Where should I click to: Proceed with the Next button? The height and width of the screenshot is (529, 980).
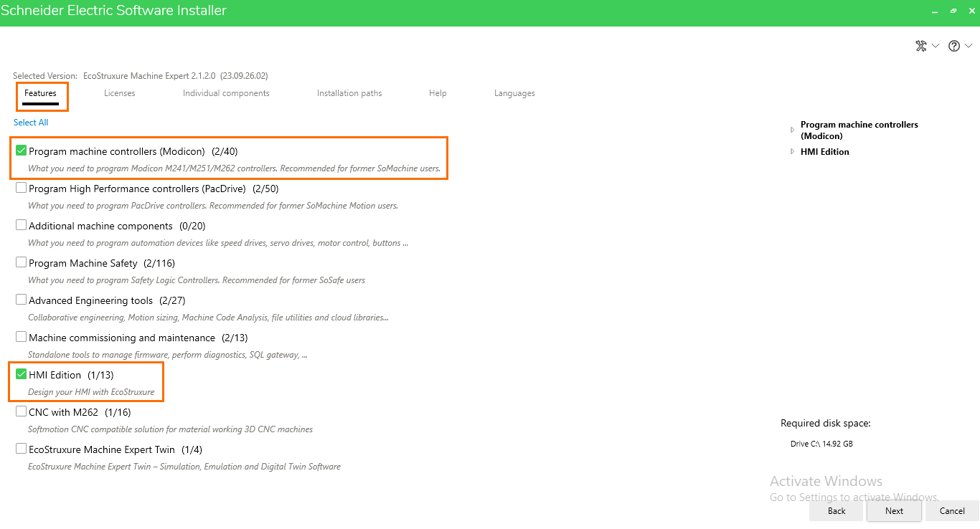point(894,511)
